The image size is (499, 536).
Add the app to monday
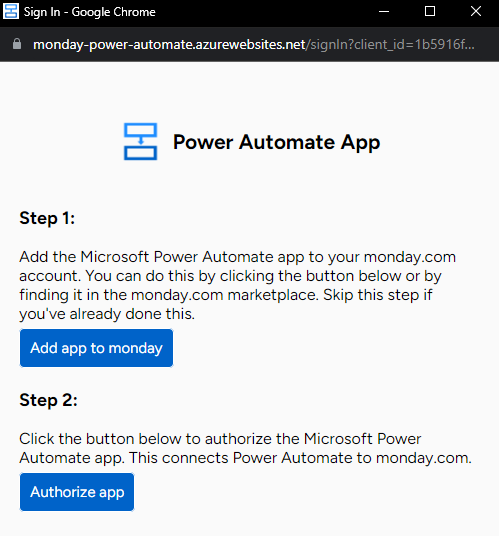[96, 348]
